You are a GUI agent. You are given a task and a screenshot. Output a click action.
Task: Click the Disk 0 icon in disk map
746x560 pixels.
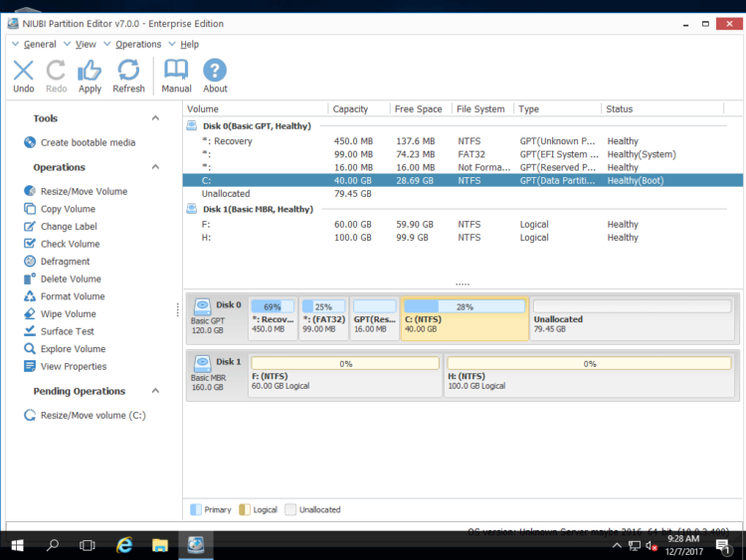[x=203, y=305]
